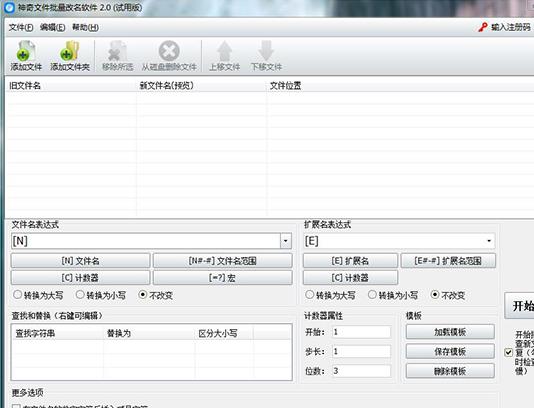This screenshot has height=408, width=534.
Task: Click the 开始 counter field
Action: tap(361, 332)
